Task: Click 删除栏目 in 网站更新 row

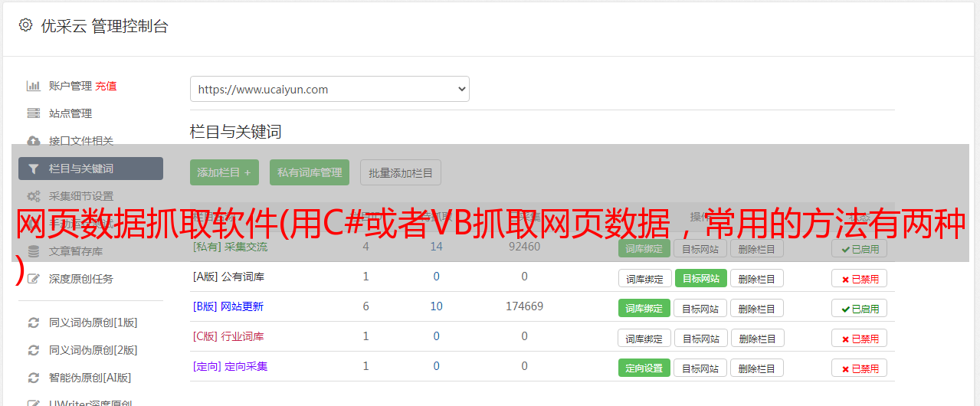Action: click(757, 309)
